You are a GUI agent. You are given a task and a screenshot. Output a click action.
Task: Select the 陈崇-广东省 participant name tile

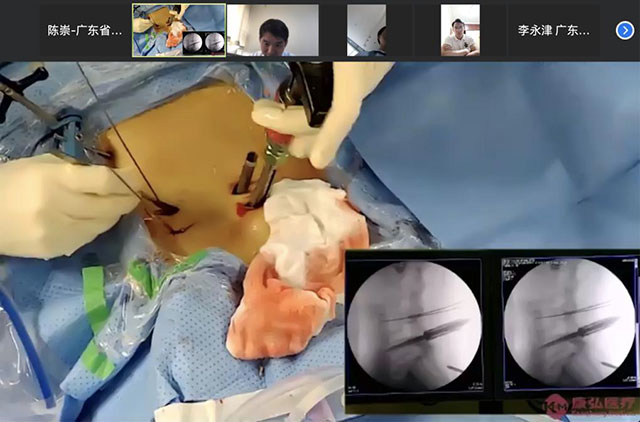pyautogui.click(x=85, y=30)
